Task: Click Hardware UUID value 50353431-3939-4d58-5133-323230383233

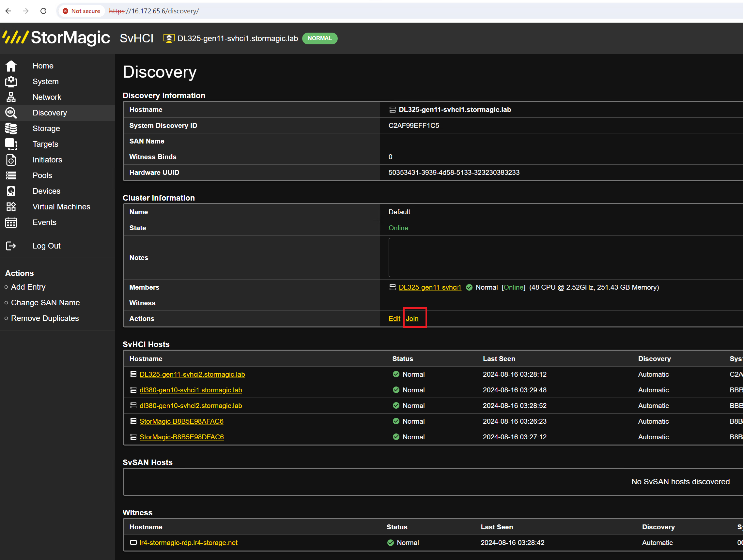Action: (x=454, y=173)
